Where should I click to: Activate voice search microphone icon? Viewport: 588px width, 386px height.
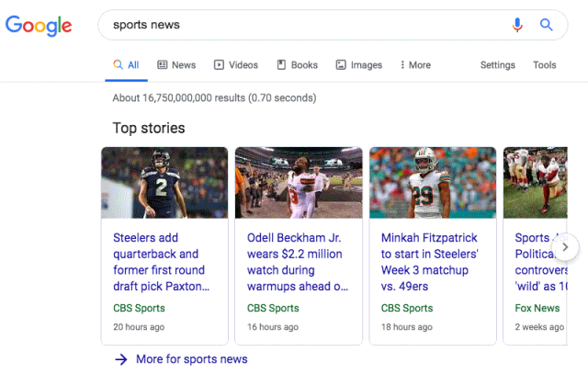(517, 25)
